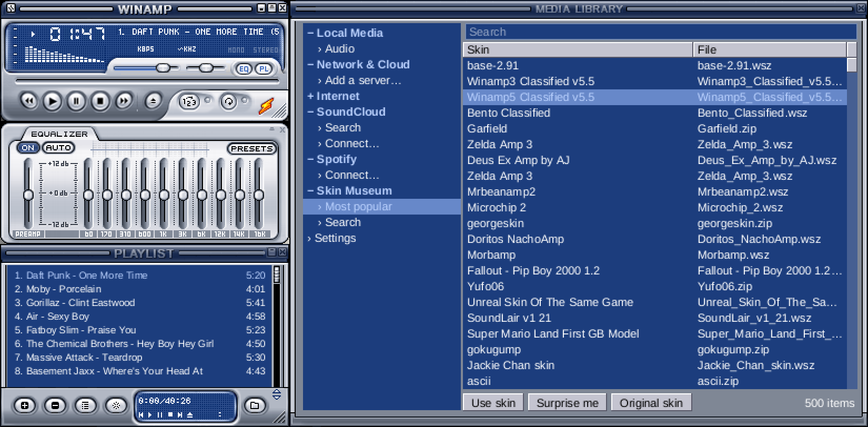Image resolution: width=868 pixels, height=427 pixels.
Task: Click the mini Stop control in playlist display
Action: pos(170,415)
